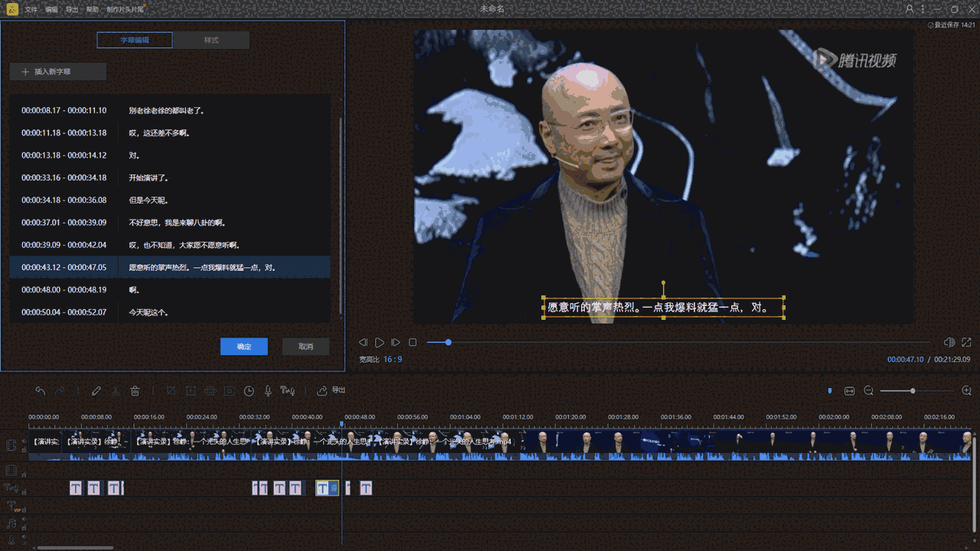Viewport: 980px width, 551px height.
Task: Click the 确定 button to confirm subtitles
Action: point(243,346)
